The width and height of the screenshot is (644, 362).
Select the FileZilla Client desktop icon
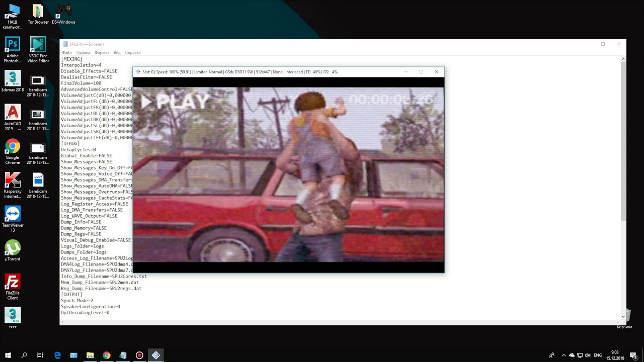[x=12, y=287]
